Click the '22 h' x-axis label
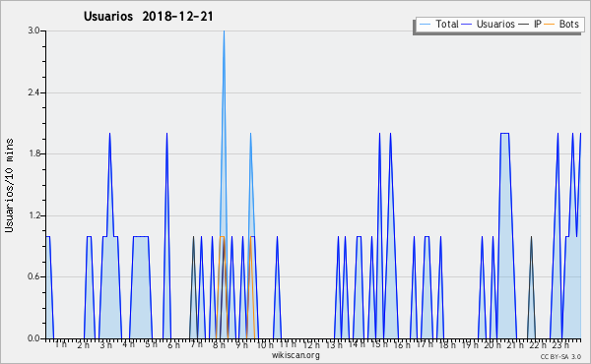Screen dimensions: 591x364 click(538, 344)
